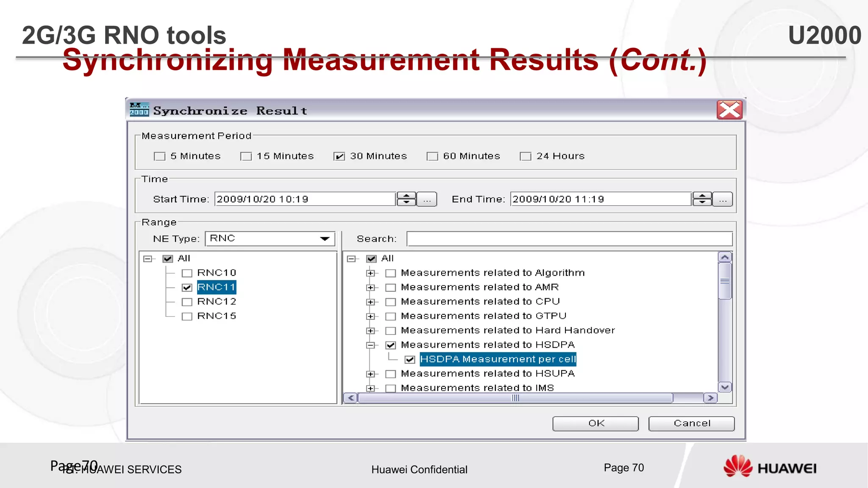Decrease Start Time with the down spinner arrow

click(406, 202)
